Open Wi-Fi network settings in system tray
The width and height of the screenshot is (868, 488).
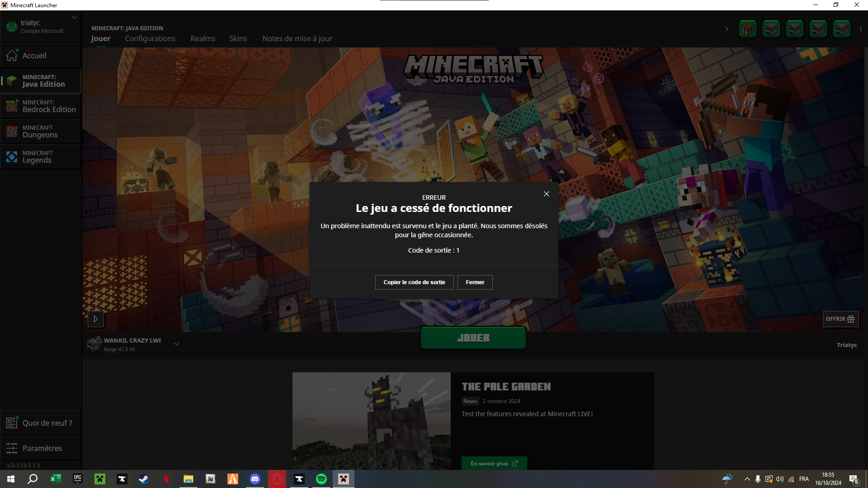pyautogui.click(x=791, y=479)
